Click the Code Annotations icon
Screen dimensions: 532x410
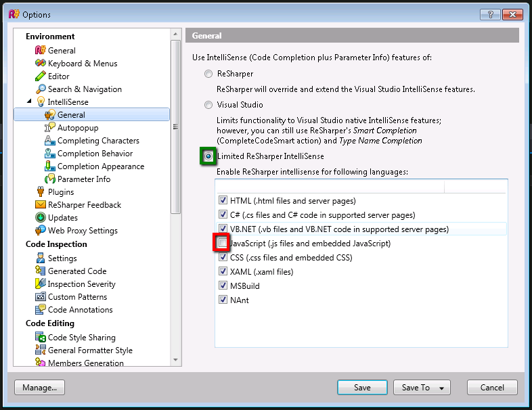(40, 309)
